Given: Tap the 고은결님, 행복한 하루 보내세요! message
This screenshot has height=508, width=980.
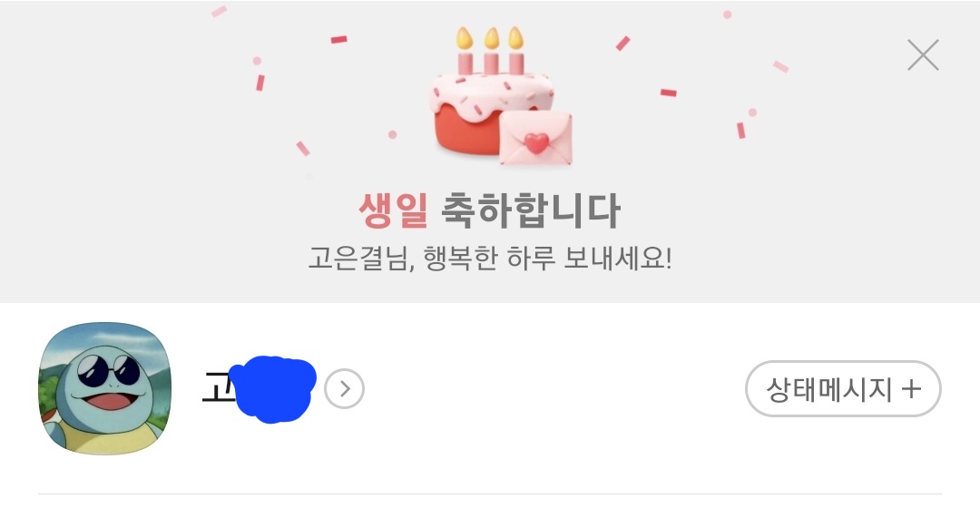Looking at the screenshot, I should point(490,258).
